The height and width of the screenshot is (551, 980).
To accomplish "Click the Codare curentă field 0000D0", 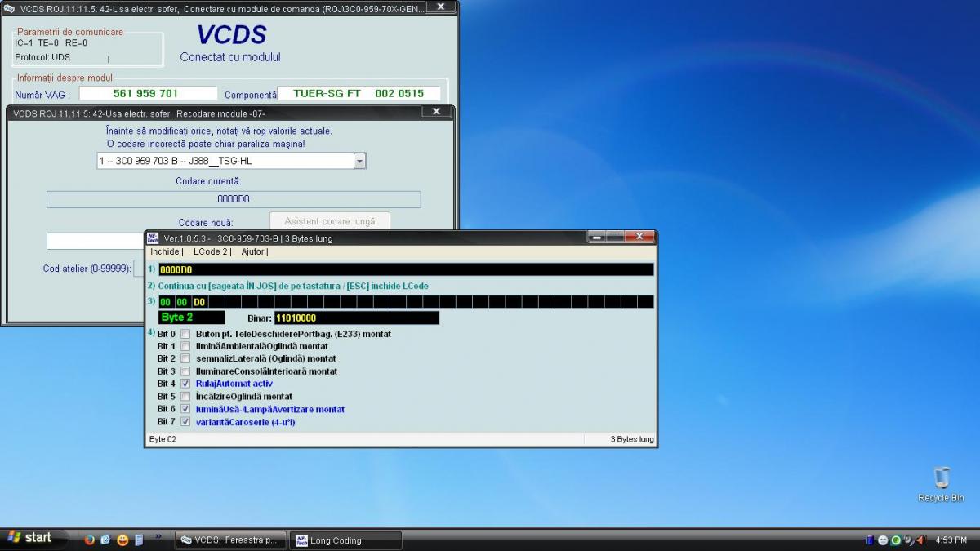I will (x=234, y=199).
